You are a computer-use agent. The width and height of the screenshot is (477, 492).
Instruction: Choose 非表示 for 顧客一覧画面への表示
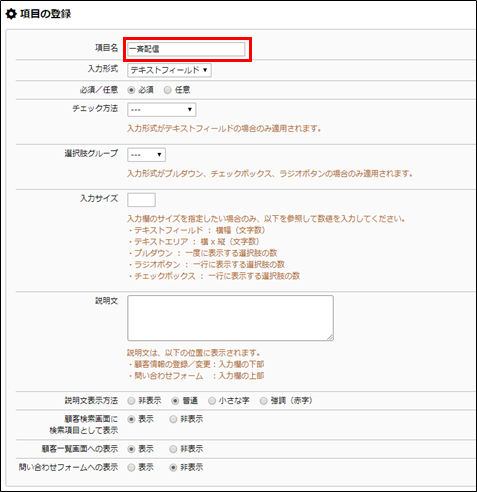point(173,449)
